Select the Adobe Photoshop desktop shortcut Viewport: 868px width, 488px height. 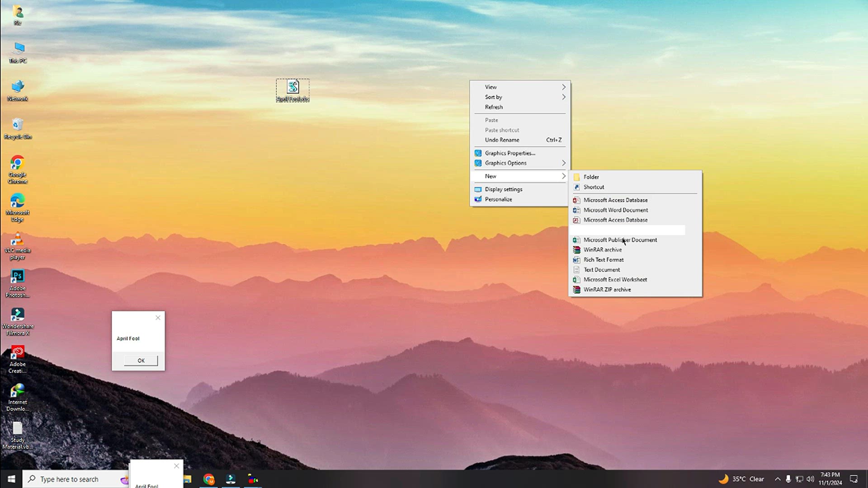[x=18, y=283]
